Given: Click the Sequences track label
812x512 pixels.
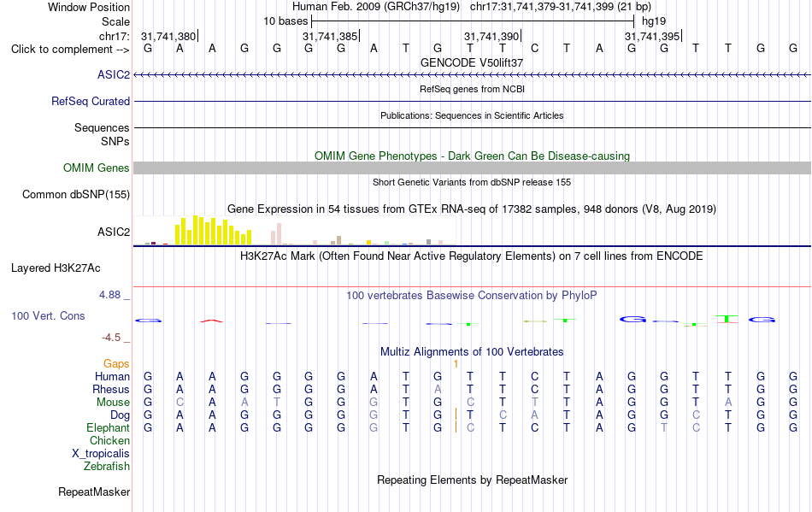Looking at the screenshot, I should pyautogui.click(x=102, y=128).
